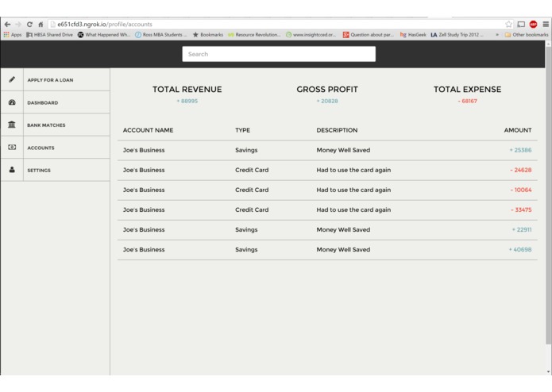Click the Gross Profit value + 20828
The height and width of the screenshot is (392, 552).
pos(327,101)
